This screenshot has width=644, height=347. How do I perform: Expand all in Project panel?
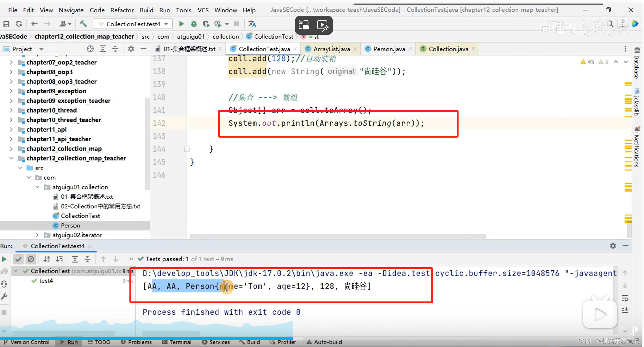tap(103, 49)
